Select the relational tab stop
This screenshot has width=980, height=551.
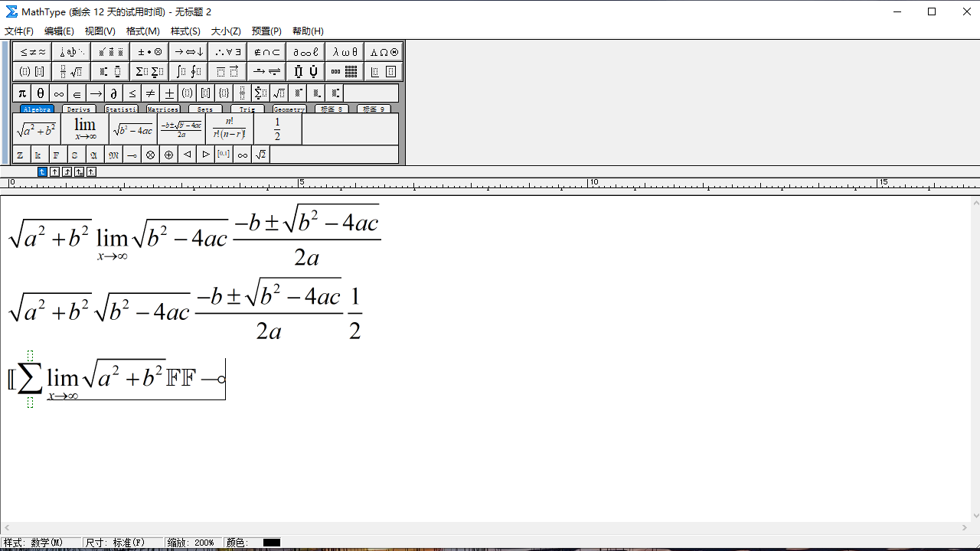coord(80,172)
